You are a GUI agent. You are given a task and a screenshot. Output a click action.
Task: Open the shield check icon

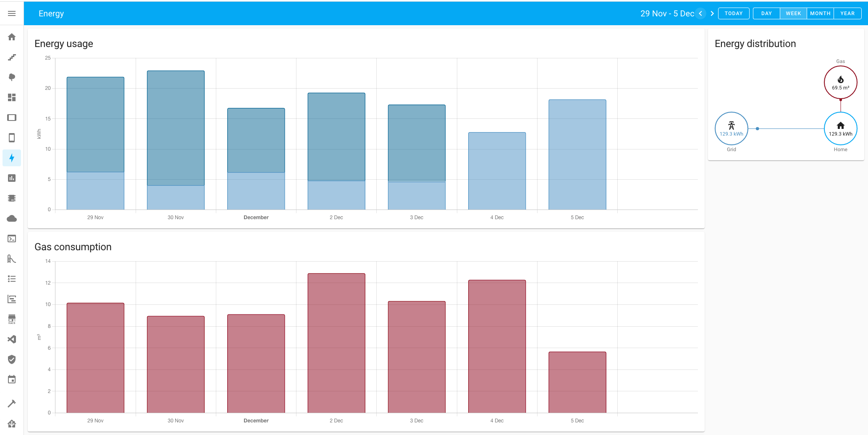point(12,359)
